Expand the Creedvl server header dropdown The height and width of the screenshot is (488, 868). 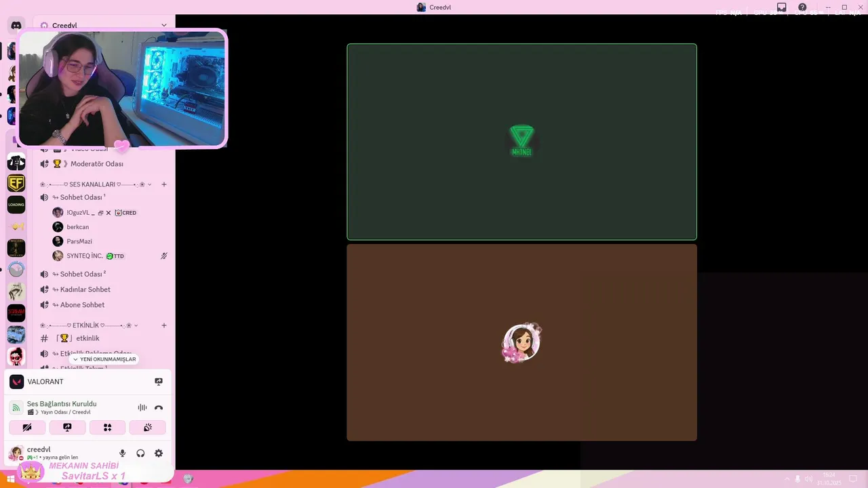163,25
